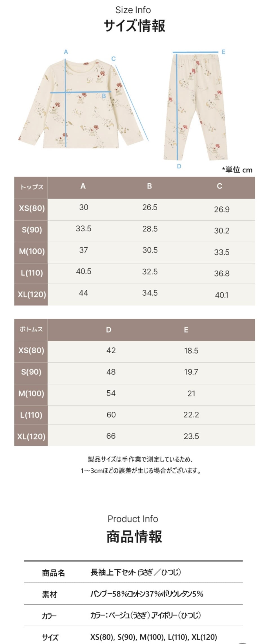The height and width of the screenshot is (644, 262).
Task: Click the サイズ情報 heading
Action: 134,26
